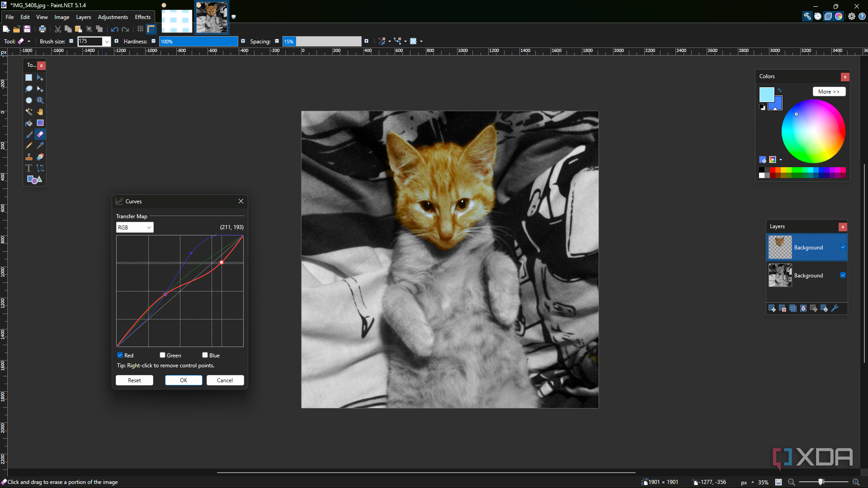Viewport: 868px width, 488px height.
Task: Pick the Clone Stamp tool
Action: click(29, 157)
